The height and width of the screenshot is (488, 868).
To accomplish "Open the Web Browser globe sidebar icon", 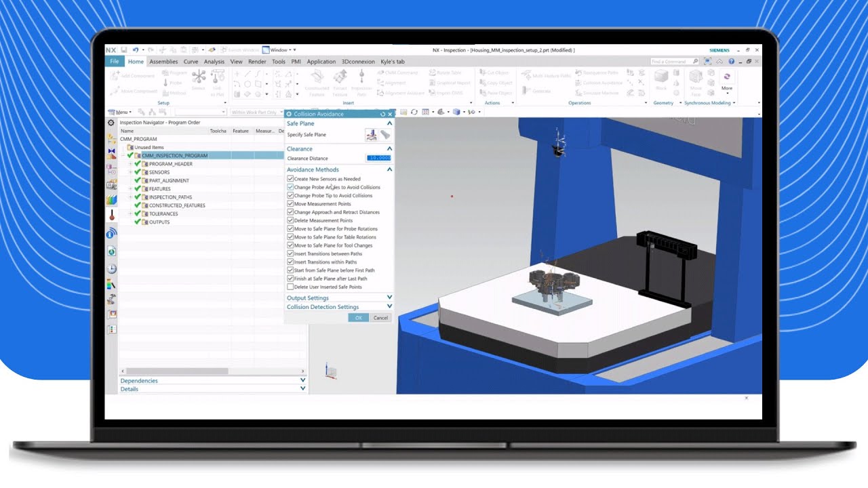I will click(x=111, y=251).
